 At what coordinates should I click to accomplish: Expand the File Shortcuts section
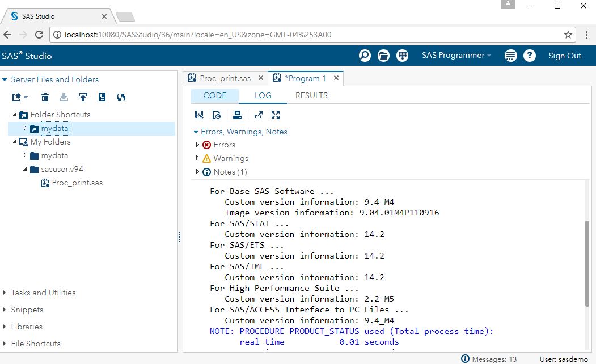(x=4, y=344)
